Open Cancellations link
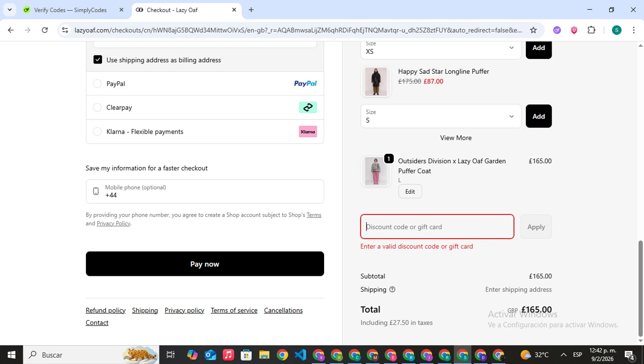Image resolution: width=644 pixels, height=364 pixels. 283,310
